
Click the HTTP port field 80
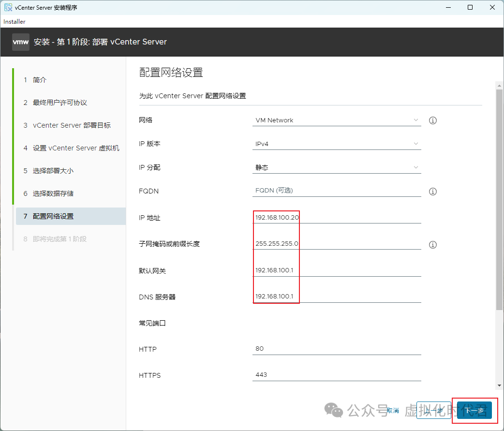coord(337,349)
